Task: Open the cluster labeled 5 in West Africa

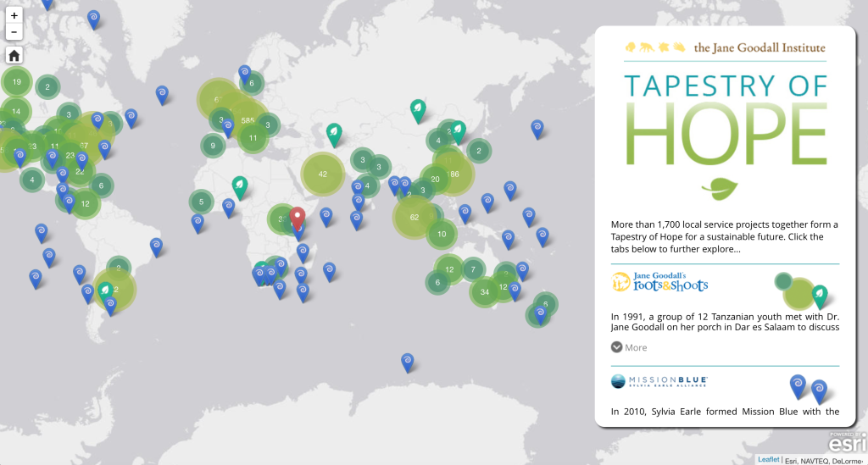Action: tap(201, 202)
